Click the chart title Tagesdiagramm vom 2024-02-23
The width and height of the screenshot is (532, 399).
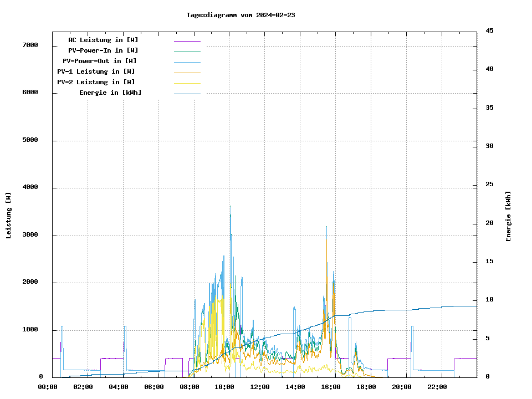click(x=241, y=15)
